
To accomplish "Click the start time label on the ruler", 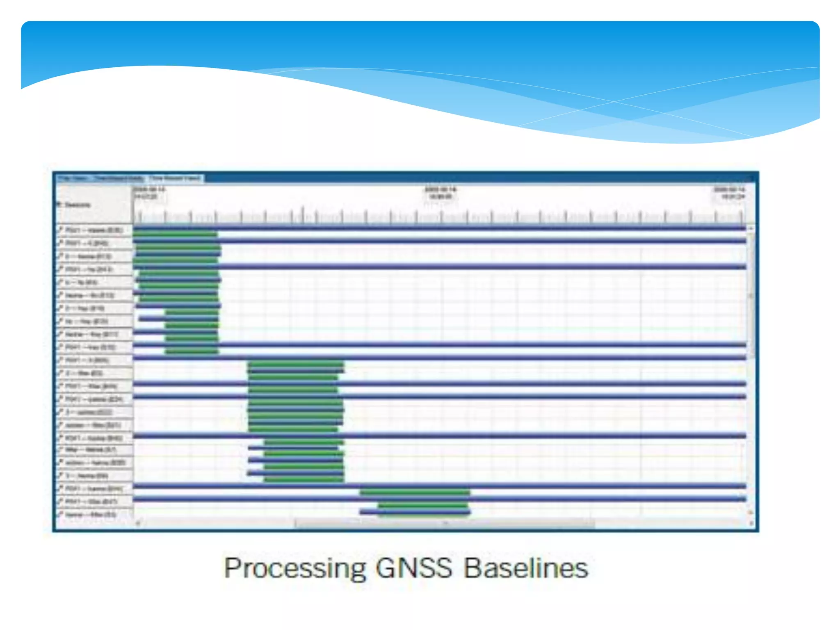I will [149, 193].
